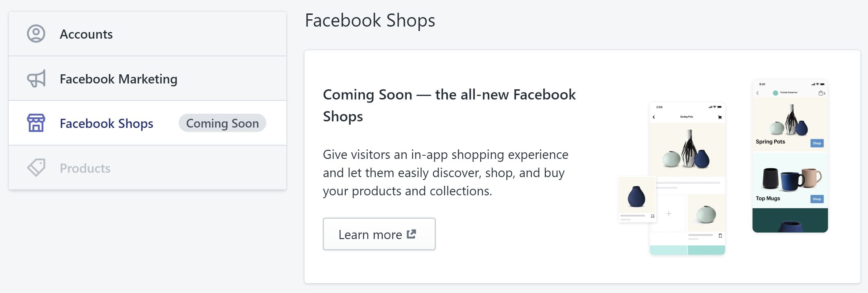Click the Shop button beside Top Mugs

(817, 199)
